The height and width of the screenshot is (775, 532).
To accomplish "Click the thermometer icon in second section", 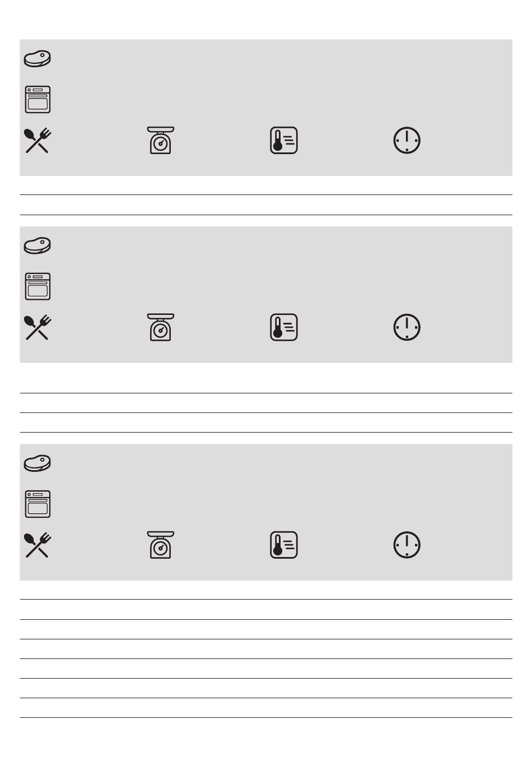I will pyautogui.click(x=284, y=328).
